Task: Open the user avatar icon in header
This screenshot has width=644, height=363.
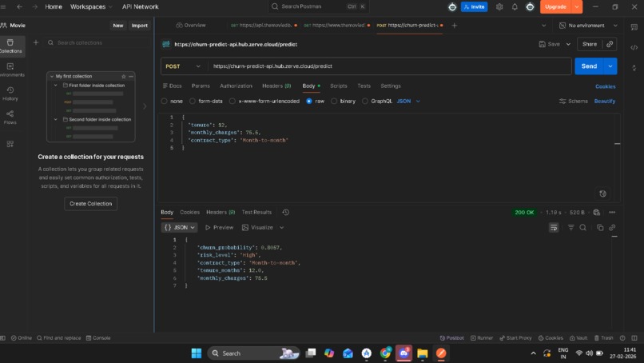Action: point(531,7)
